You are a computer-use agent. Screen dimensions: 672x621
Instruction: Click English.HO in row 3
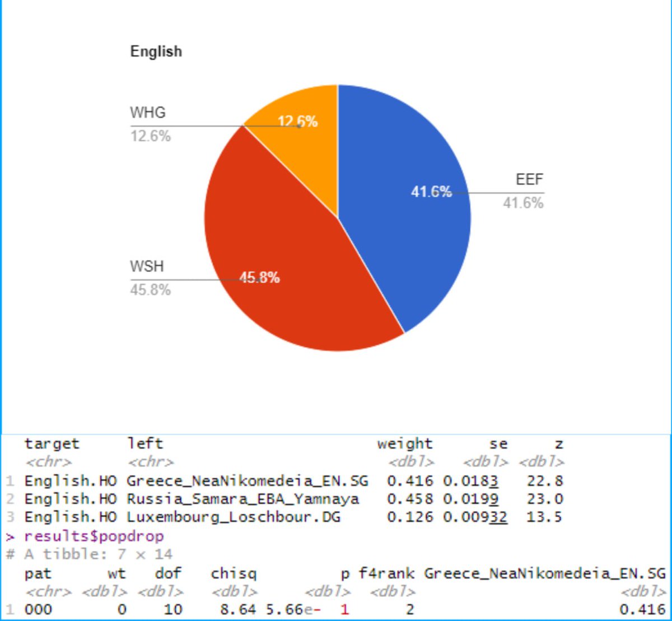pos(71,517)
